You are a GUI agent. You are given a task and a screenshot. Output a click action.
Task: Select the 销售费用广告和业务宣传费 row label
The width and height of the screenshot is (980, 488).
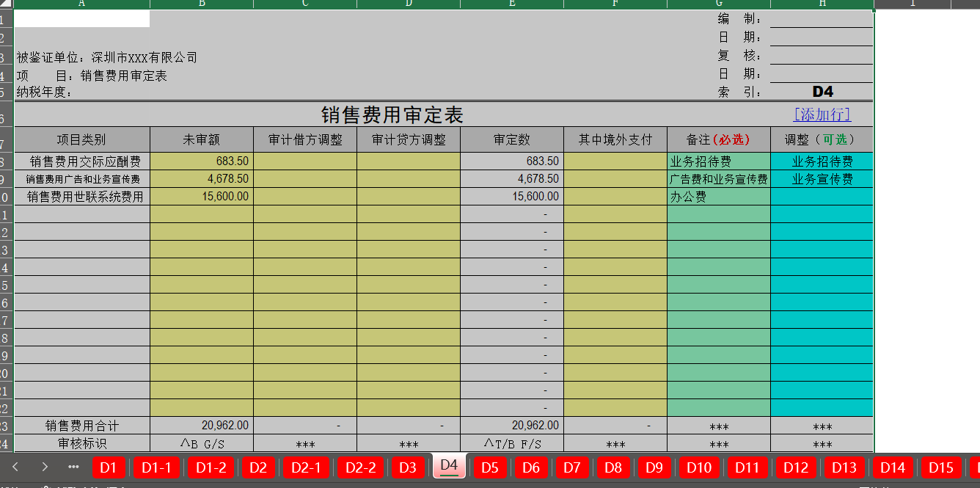point(82,179)
